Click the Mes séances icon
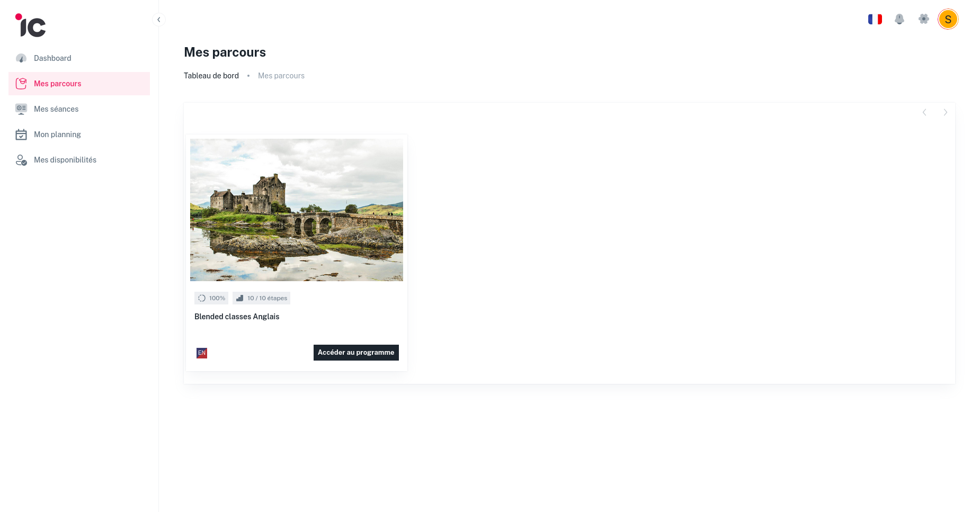Viewport: 980px width, 512px height. click(x=21, y=109)
